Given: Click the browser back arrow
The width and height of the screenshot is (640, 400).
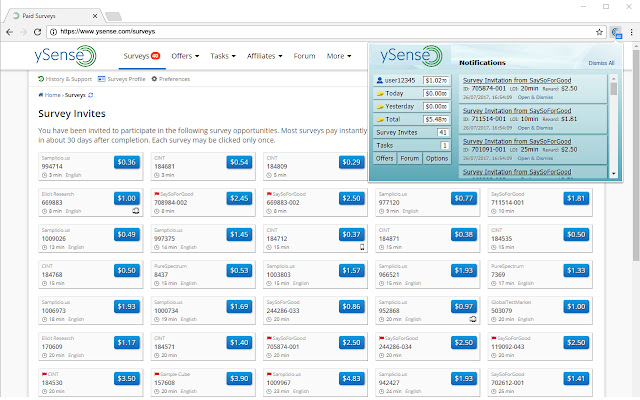Looking at the screenshot, I should pos(11,33).
